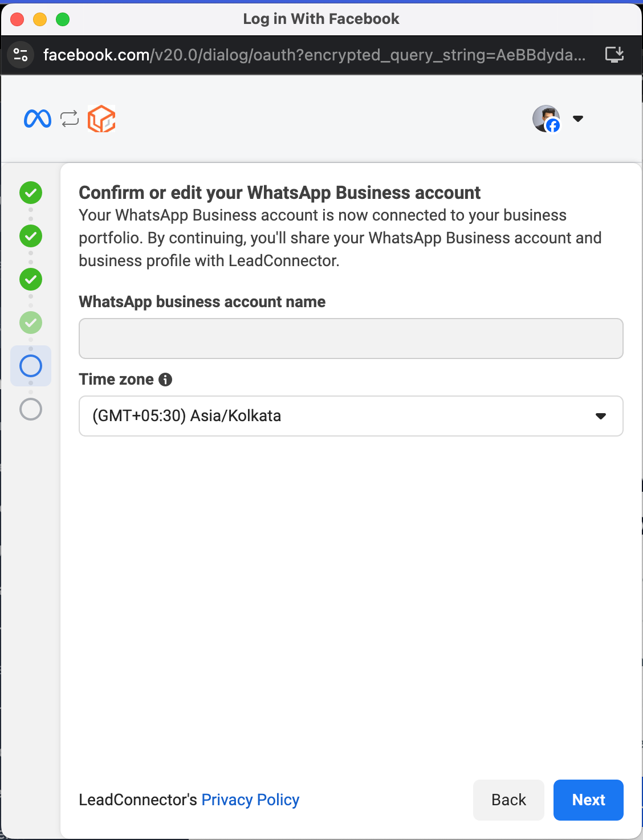Open LeadConnector's Privacy Policy link
This screenshot has height=840, width=643.
tap(250, 800)
